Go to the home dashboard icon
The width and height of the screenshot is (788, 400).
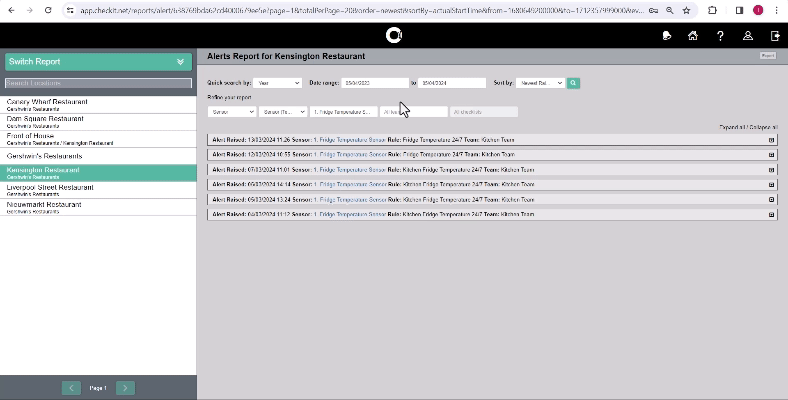point(693,36)
